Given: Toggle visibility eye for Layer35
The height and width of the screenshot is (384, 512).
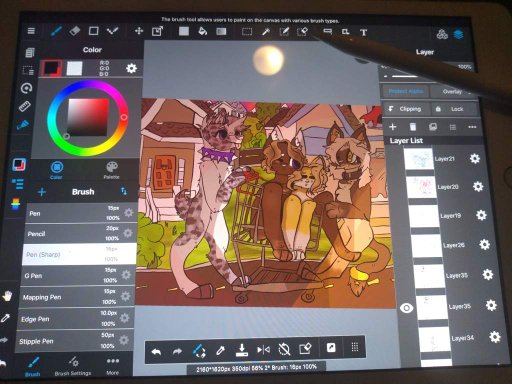Looking at the screenshot, I should coord(406,308).
